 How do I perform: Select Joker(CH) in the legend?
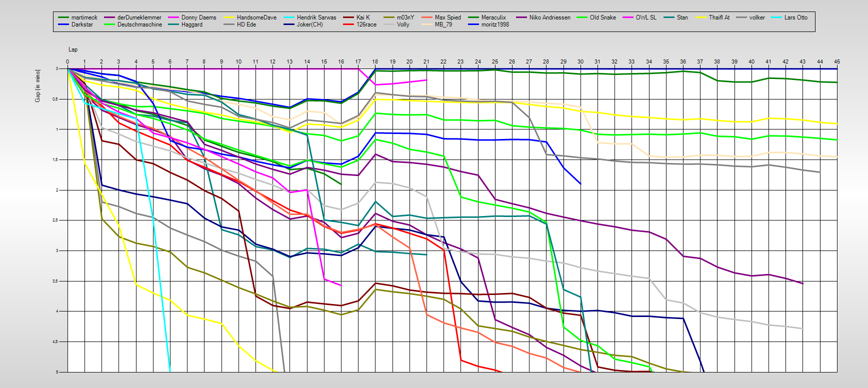tap(310, 24)
